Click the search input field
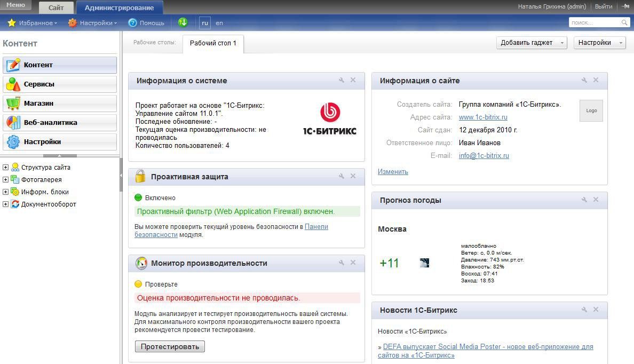This screenshot has width=634, height=364. pyautogui.click(x=592, y=22)
